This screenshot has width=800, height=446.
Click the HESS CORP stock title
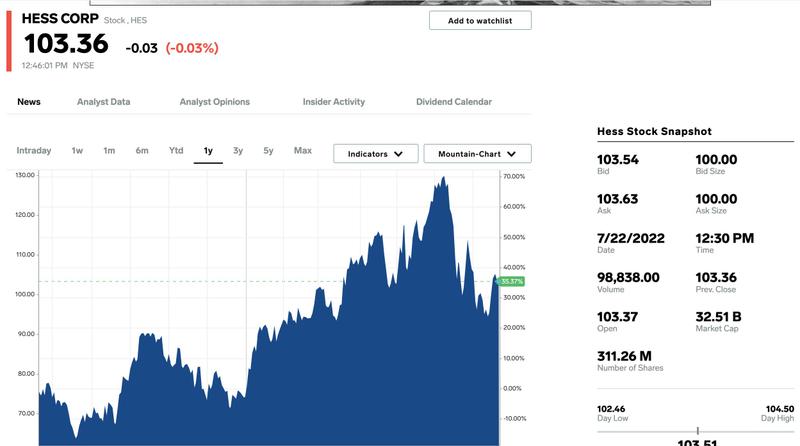pos(60,18)
